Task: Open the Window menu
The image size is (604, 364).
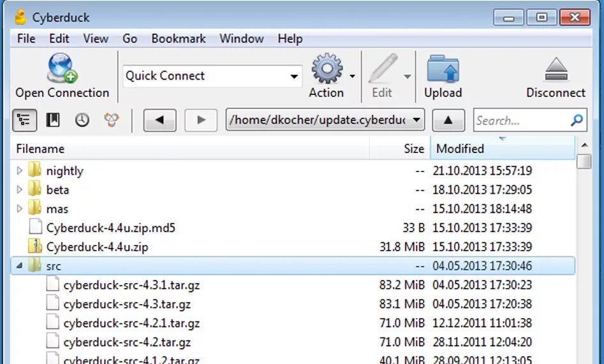Action: (x=242, y=38)
